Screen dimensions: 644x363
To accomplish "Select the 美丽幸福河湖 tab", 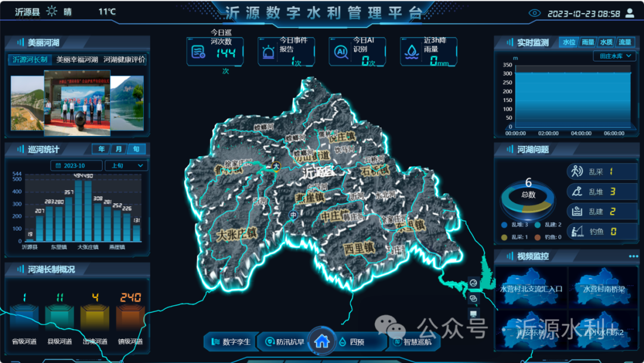I will pyautogui.click(x=77, y=60).
